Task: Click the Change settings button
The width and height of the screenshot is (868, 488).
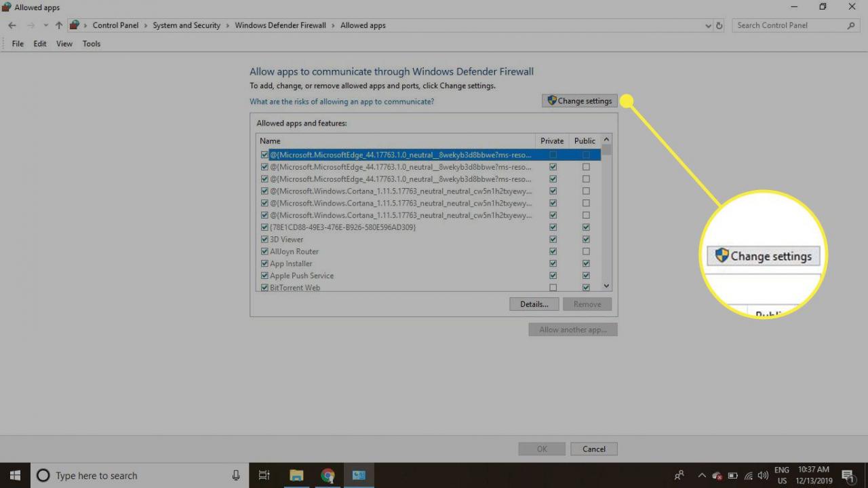Action: [580, 100]
